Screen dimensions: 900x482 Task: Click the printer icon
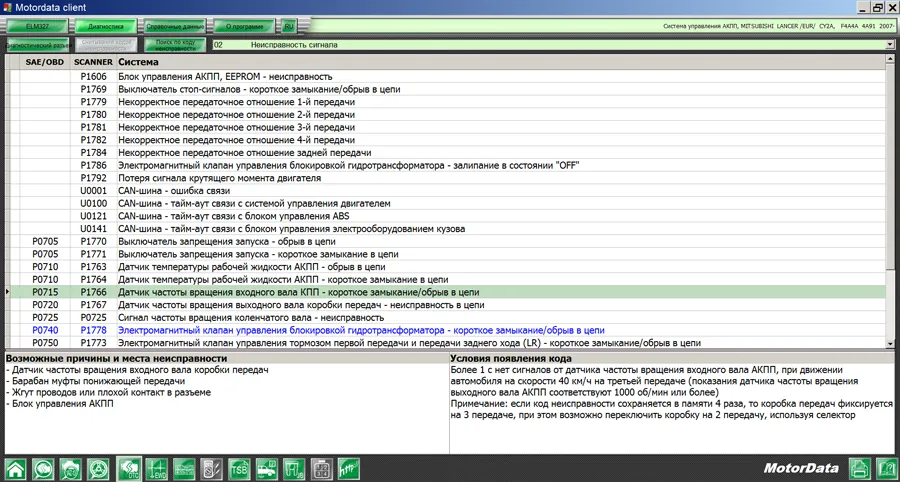click(860, 469)
